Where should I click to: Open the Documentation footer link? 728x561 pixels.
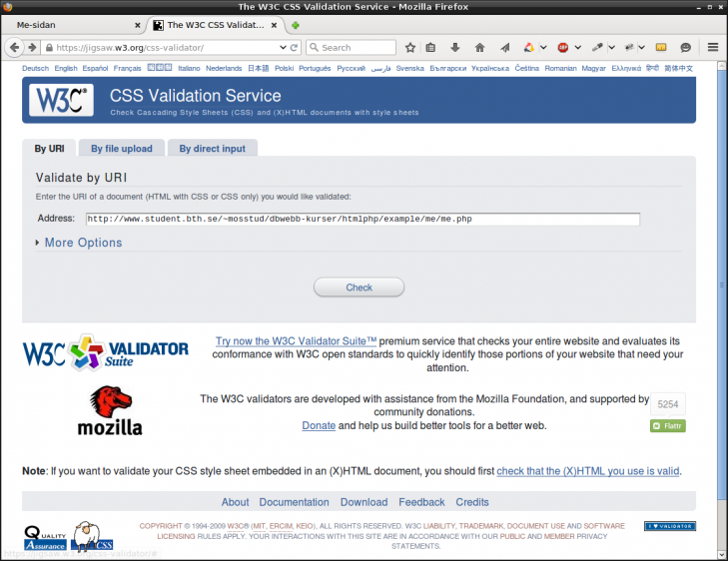(x=294, y=502)
